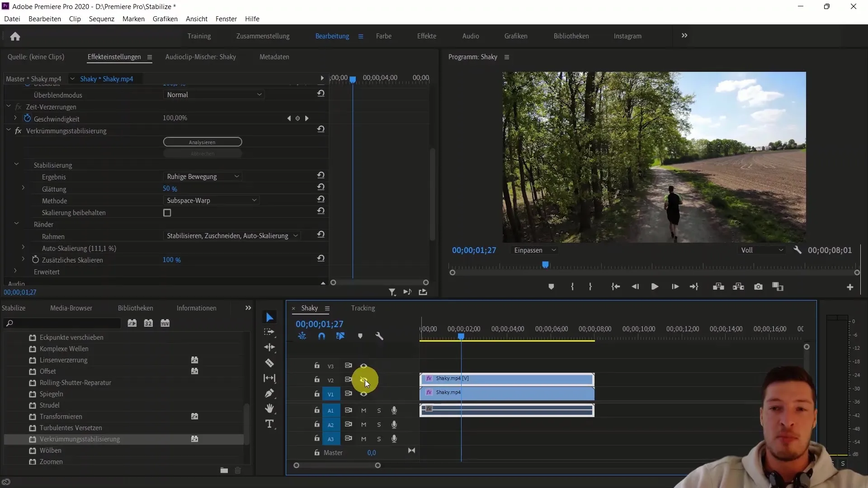Enable Skalierung beibehalten checkbox
The height and width of the screenshot is (488, 868).
pos(167,212)
